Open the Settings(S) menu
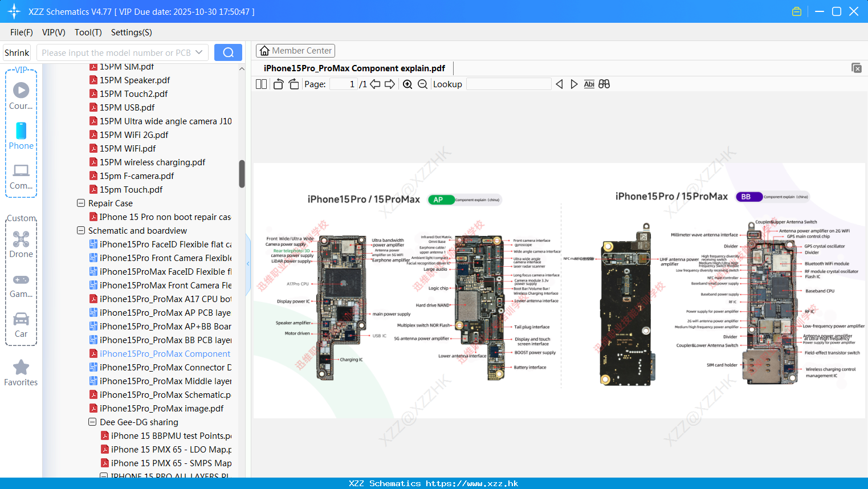This screenshot has height=489, width=868. click(131, 32)
